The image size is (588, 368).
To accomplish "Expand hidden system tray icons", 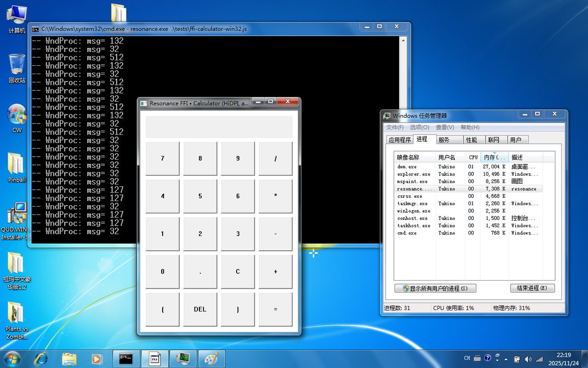I will click(506, 359).
